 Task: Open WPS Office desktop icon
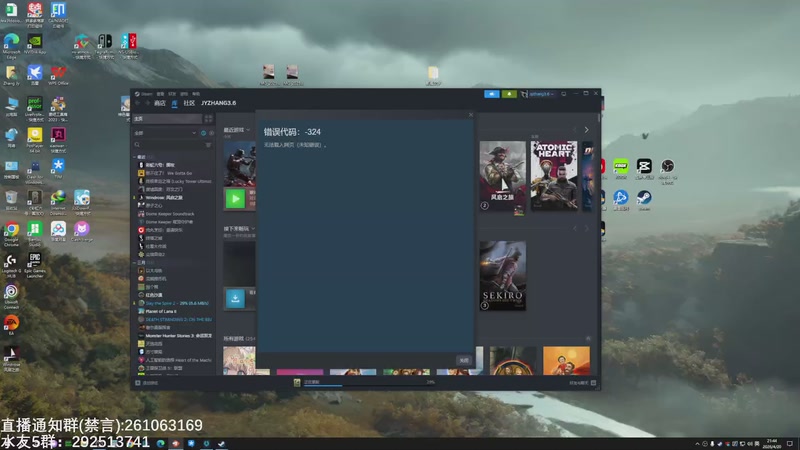(58, 76)
